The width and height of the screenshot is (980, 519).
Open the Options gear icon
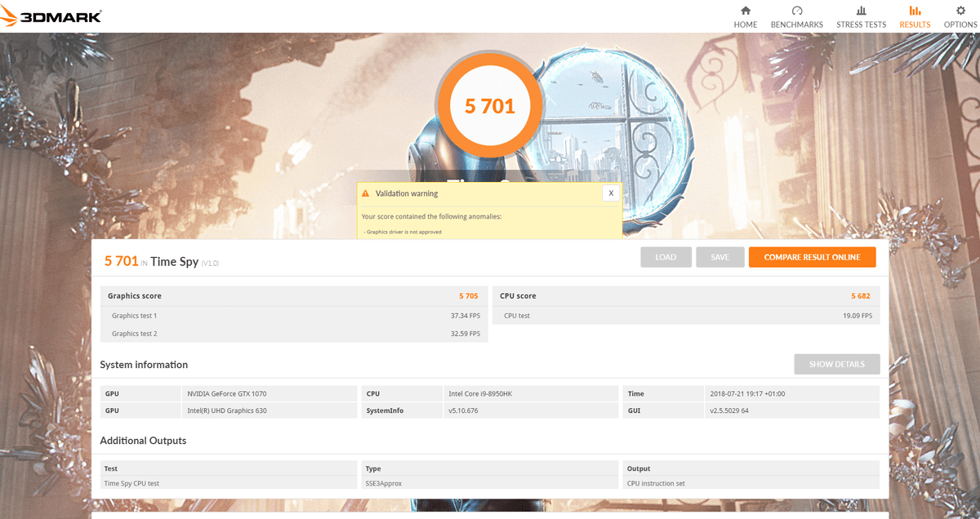pyautogui.click(x=960, y=11)
